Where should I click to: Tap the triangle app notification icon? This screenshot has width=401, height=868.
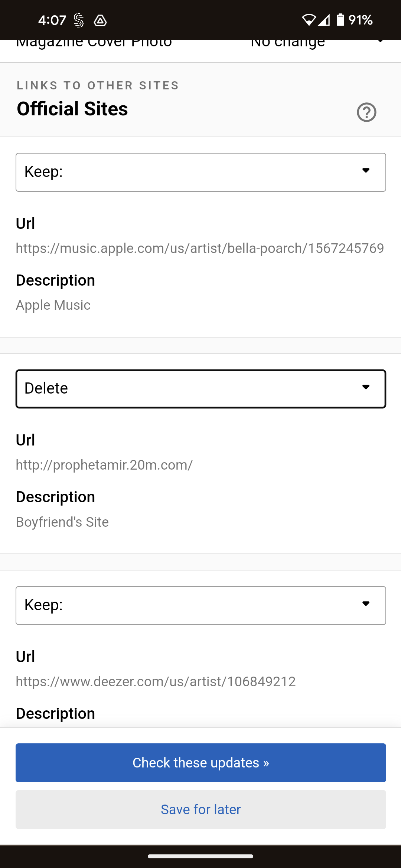100,20
